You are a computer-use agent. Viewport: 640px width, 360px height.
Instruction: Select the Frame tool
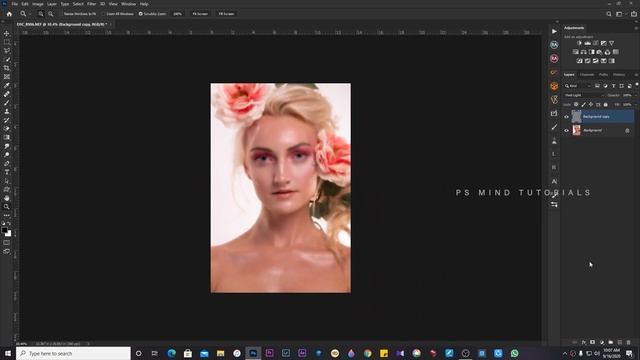coord(7,77)
